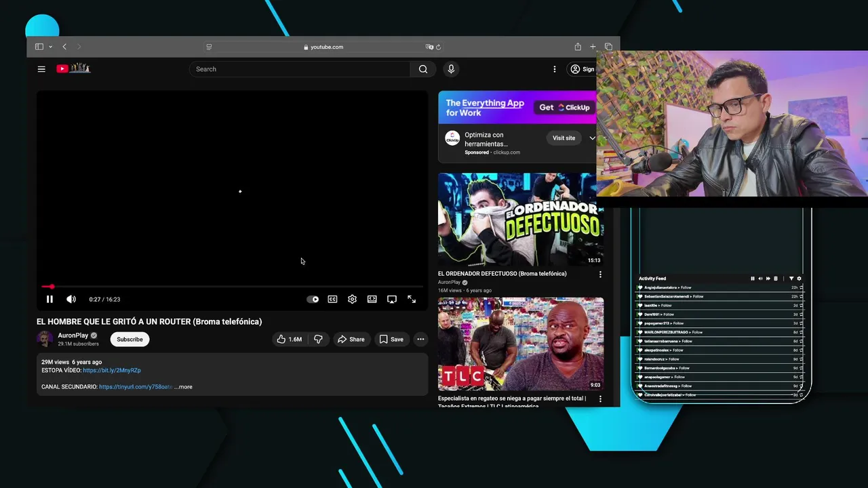Image resolution: width=868 pixels, height=488 pixels.
Task: Open ESTOPA VÍDEO bit.ly link
Action: [x=112, y=371]
